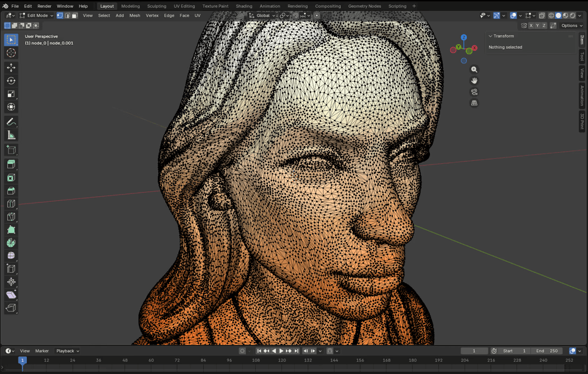The image size is (588, 374).
Task: Select the Rotate tool
Action: click(11, 81)
